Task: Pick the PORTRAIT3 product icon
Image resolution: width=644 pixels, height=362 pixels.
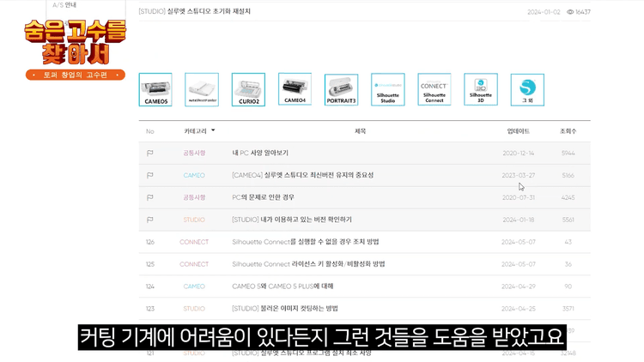Action: pyautogui.click(x=341, y=89)
